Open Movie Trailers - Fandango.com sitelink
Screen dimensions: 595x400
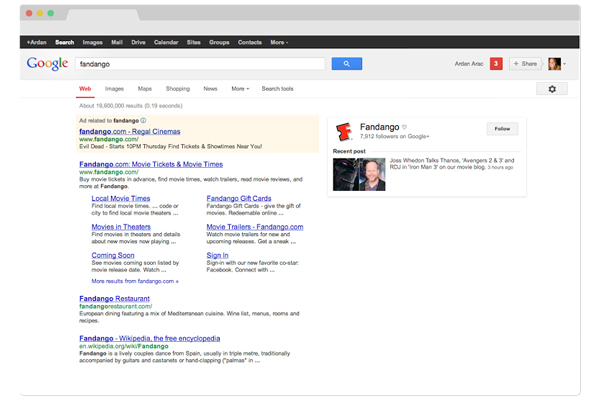(255, 227)
